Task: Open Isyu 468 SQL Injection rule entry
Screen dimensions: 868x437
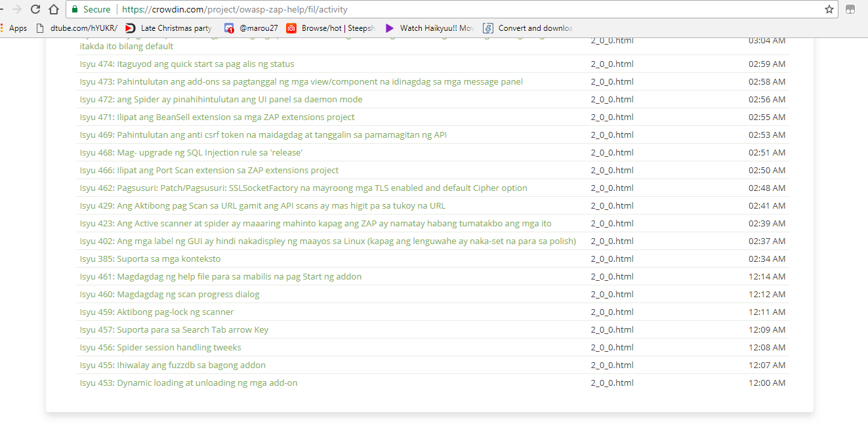Action: 191,153
